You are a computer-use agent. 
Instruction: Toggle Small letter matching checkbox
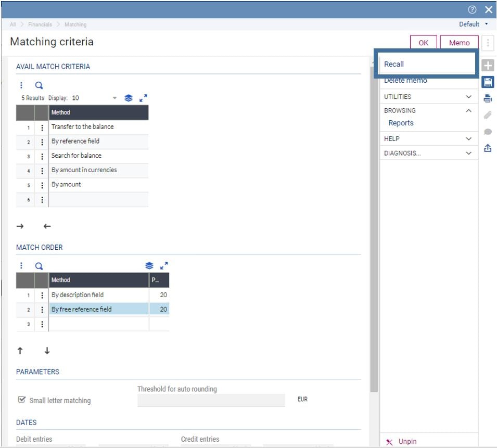coord(22,400)
